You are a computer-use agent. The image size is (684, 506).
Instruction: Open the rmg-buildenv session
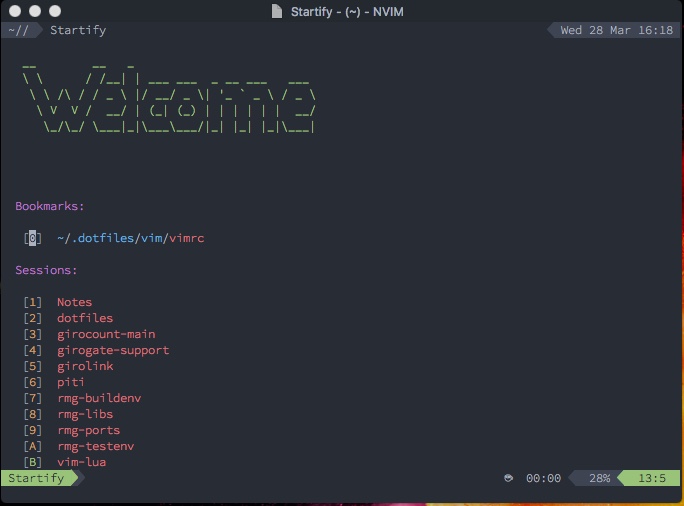[x=99, y=398]
